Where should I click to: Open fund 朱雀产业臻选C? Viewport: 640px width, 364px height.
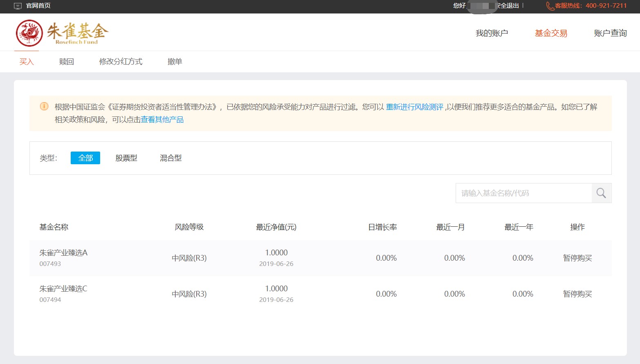[x=63, y=289]
